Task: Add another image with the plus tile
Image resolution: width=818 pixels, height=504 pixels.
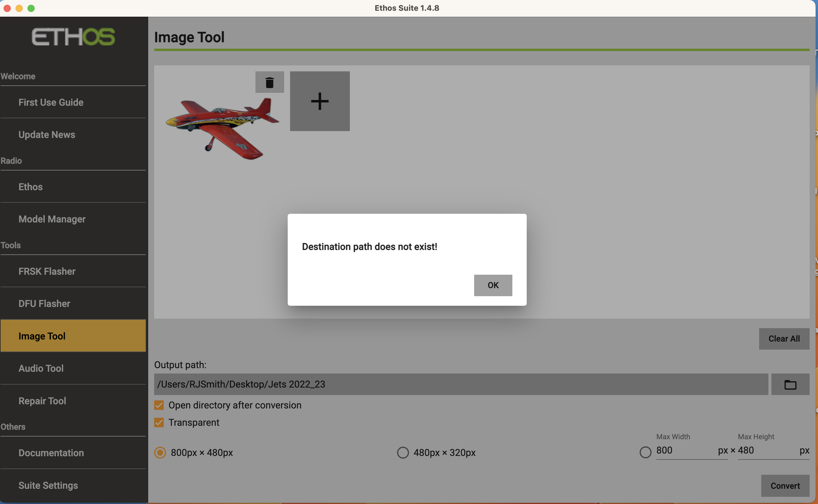Action: click(x=319, y=101)
